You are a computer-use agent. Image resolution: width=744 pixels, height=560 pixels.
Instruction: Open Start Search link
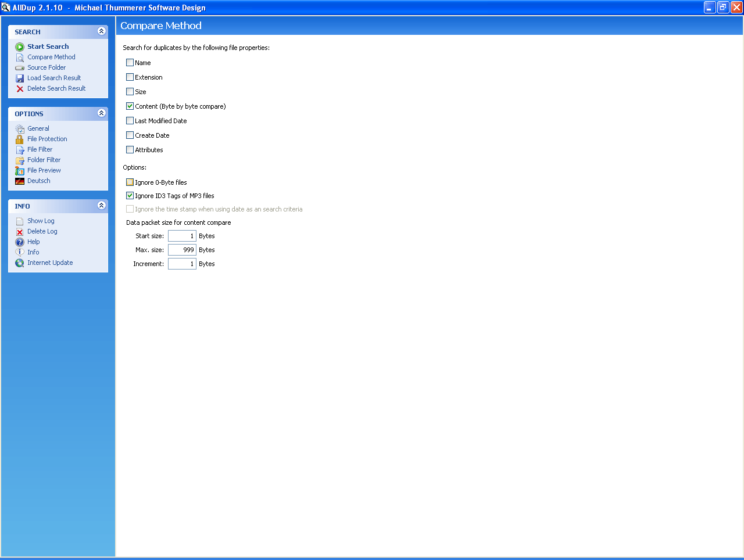pos(48,46)
